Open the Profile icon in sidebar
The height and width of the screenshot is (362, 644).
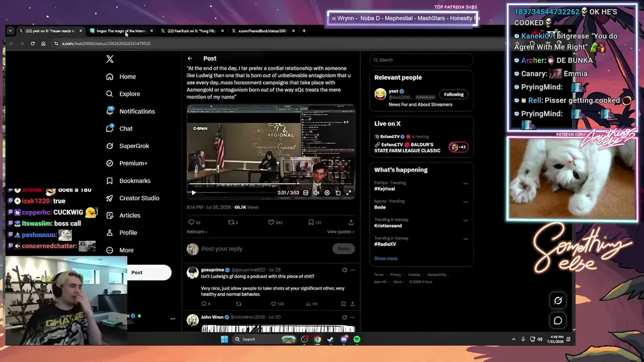tap(110, 233)
